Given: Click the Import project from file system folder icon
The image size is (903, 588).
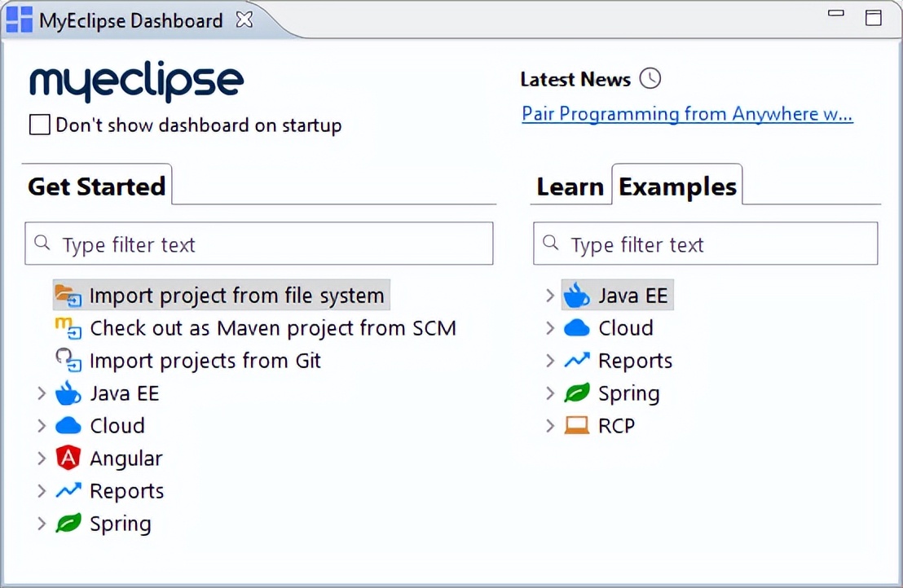Looking at the screenshot, I should (x=68, y=296).
